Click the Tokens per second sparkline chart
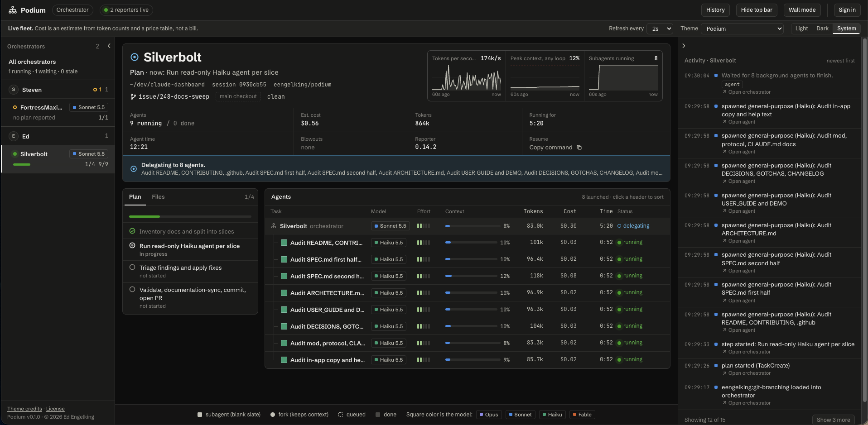868x425 pixels. pos(466,78)
